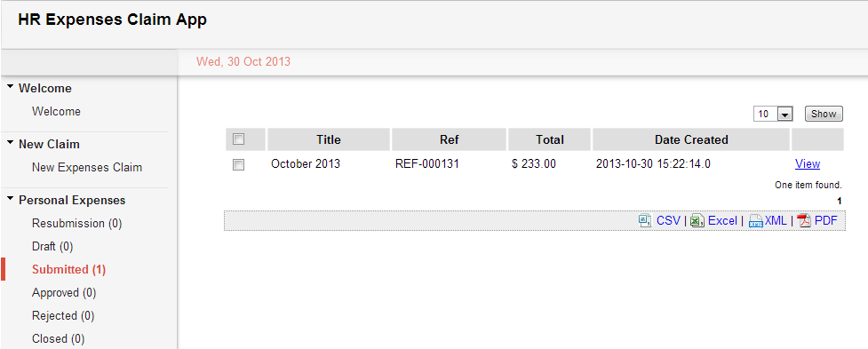Viewport: 868px width, 349px height.
Task: Select New Expenses Claim in sidebar
Action: [87, 167]
